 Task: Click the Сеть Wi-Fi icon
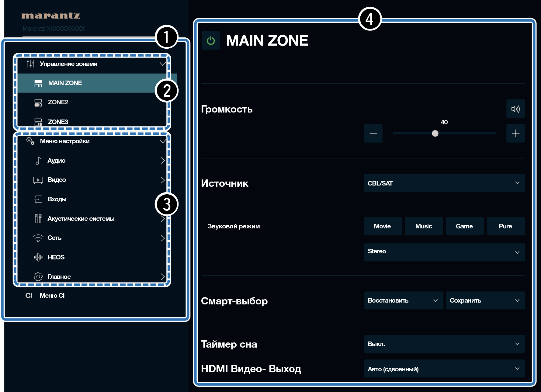click(38, 238)
